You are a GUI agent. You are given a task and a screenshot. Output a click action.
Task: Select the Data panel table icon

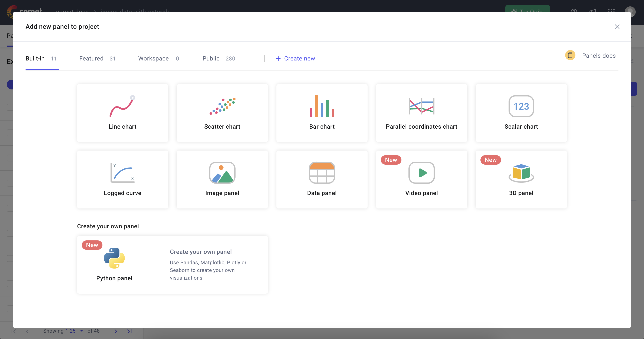[322, 173]
